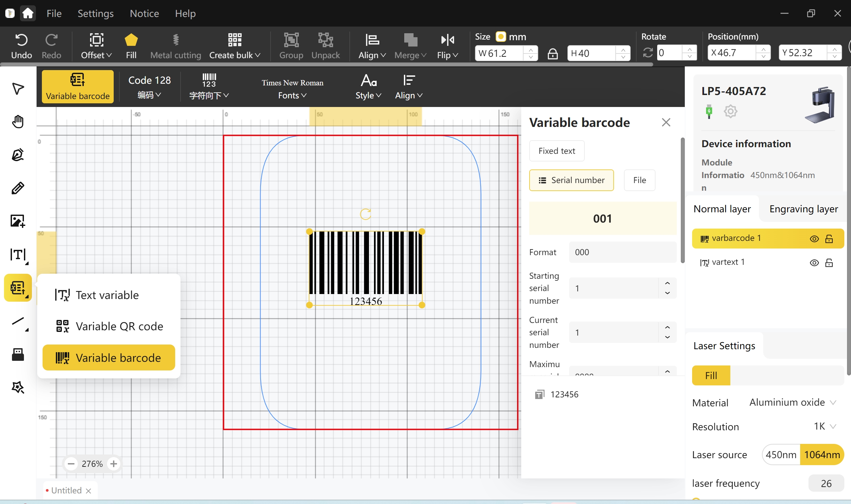This screenshot has width=851, height=504.
Task: Choose Material Aluminium oxide dropdown
Action: click(792, 402)
